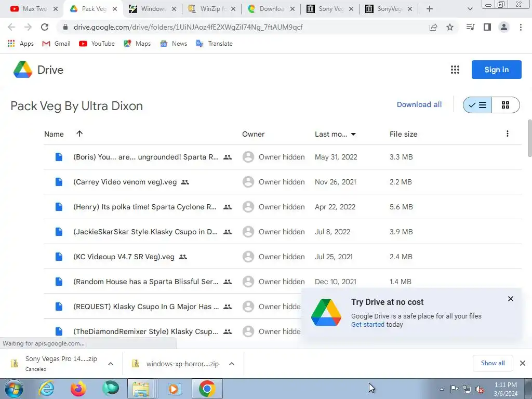Click shared icon beside KC Videoup V4.7 SR Veg
Viewport: 532px width, 399px height.
point(183,257)
